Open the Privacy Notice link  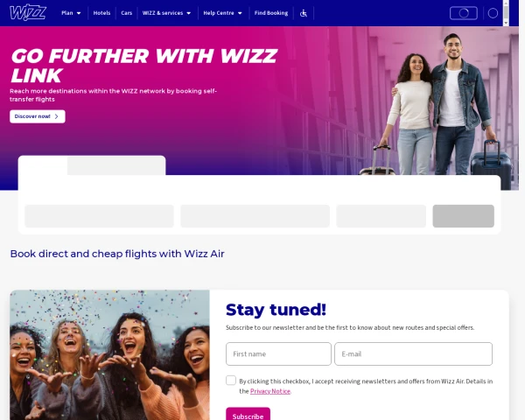coord(270,391)
